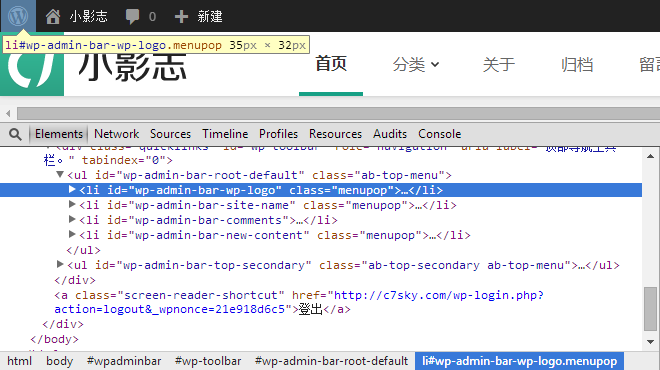
Task: Switch to the Profiles tab
Action: click(278, 134)
